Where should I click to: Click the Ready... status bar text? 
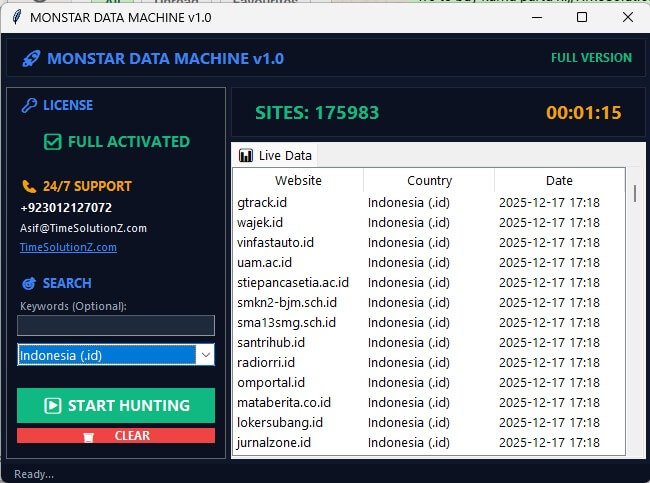pos(34,474)
